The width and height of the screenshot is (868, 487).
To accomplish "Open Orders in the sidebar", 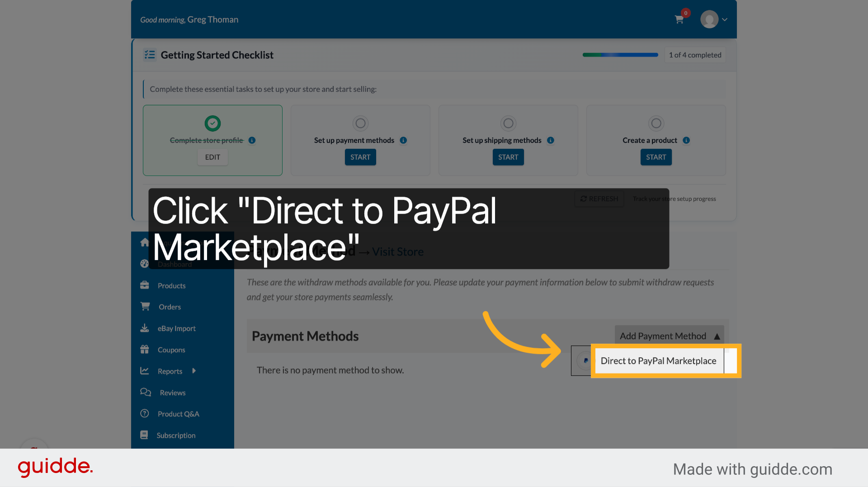I will tap(170, 307).
